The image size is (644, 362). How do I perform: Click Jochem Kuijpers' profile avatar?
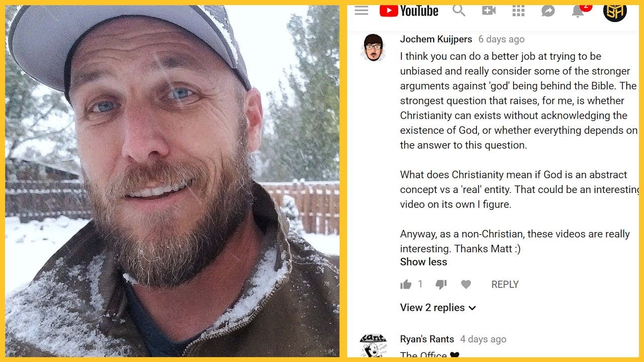tap(373, 48)
